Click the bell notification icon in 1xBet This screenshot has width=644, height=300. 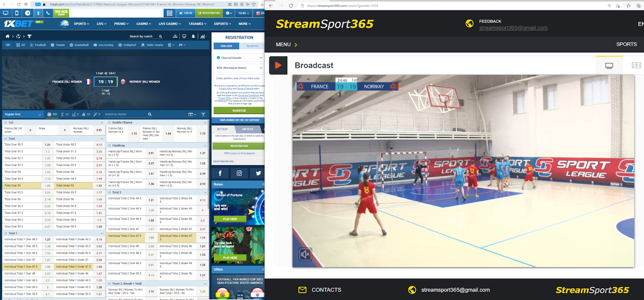tap(193, 36)
